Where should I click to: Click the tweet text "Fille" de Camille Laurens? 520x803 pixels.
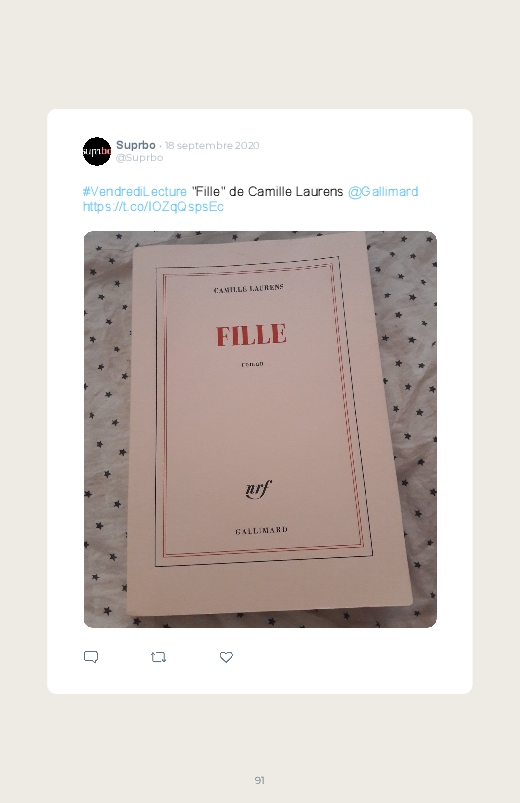(x=267, y=192)
